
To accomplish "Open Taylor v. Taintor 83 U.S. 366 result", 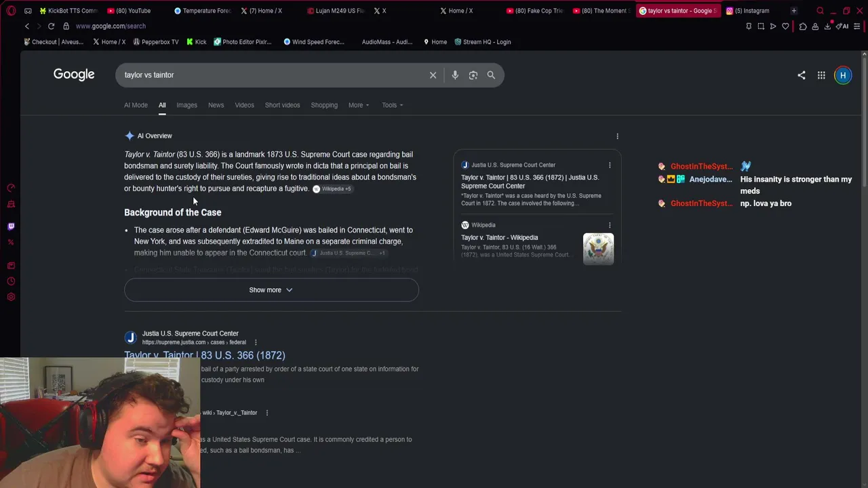I will [205, 355].
